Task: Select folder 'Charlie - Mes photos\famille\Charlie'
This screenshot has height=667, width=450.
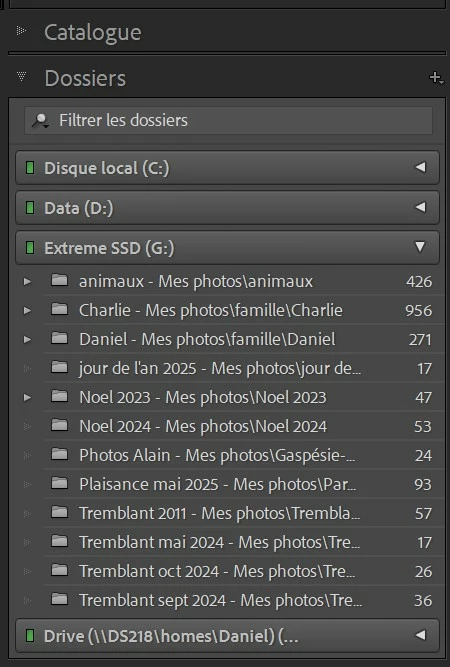Action: pos(211,311)
